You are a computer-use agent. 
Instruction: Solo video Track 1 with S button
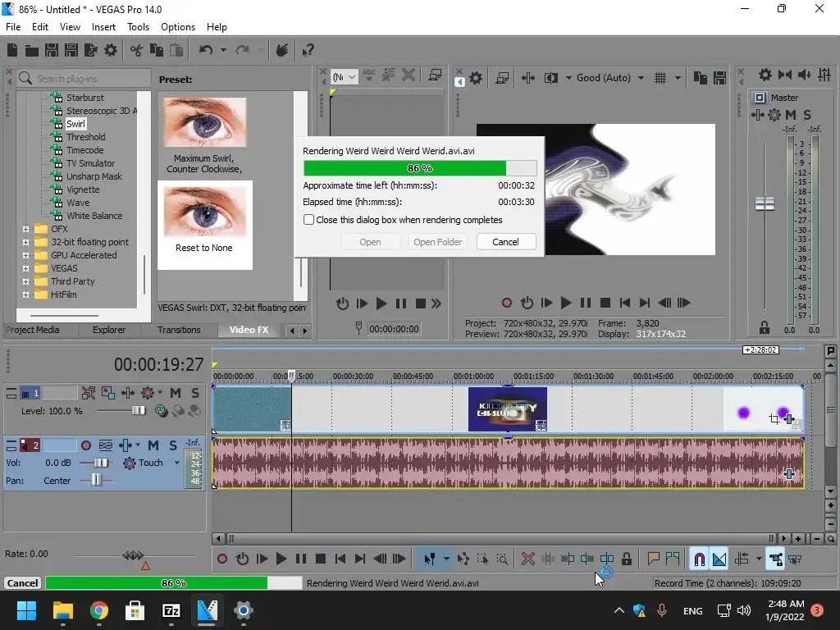(195, 393)
